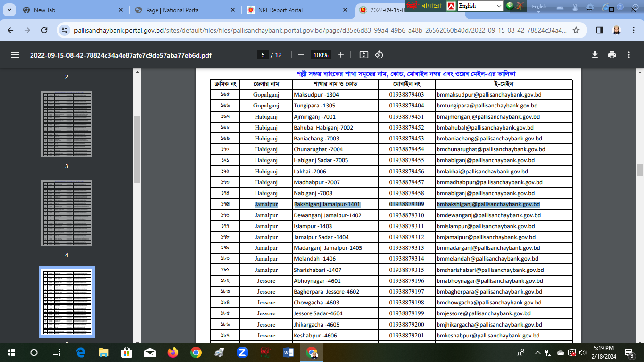Open Microsoft Word from the taskbar
The height and width of the screenshot is (362, 644).
pyautogui.click(x=288, y=353)
